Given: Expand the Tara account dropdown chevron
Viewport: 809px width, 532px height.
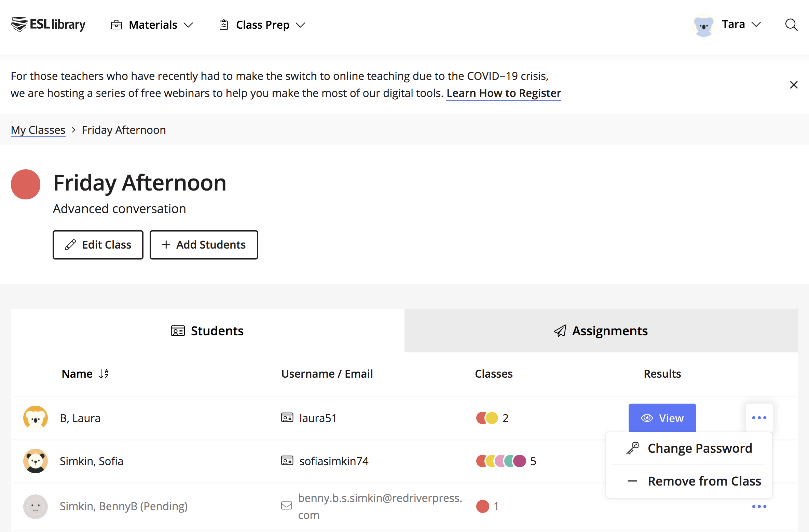Looking at the screenshot, I should pyautogui.click(x=756, y=25).
